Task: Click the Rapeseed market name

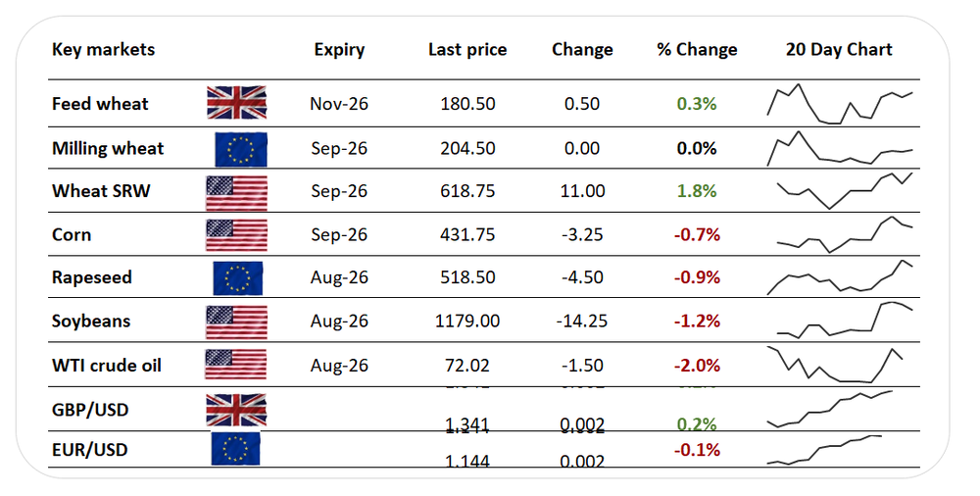Action: 92,277
